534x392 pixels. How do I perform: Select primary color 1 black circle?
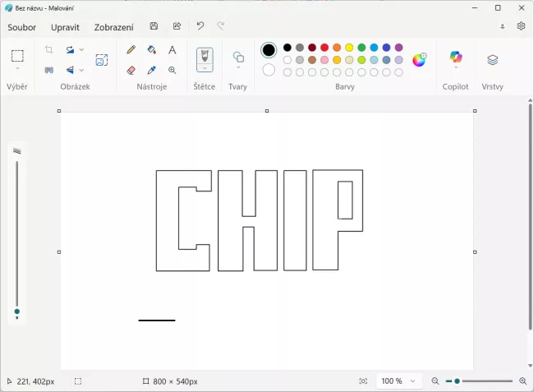269,50
